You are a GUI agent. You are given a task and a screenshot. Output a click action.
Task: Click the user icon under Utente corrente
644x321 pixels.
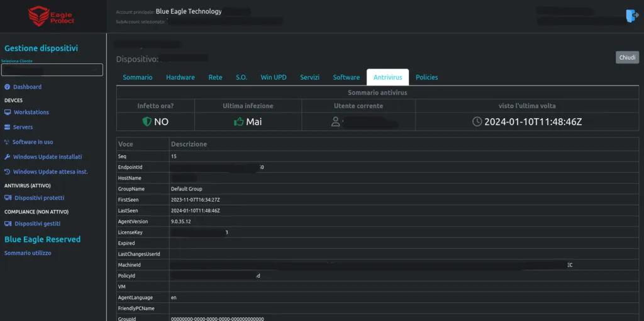coord(336,121)
